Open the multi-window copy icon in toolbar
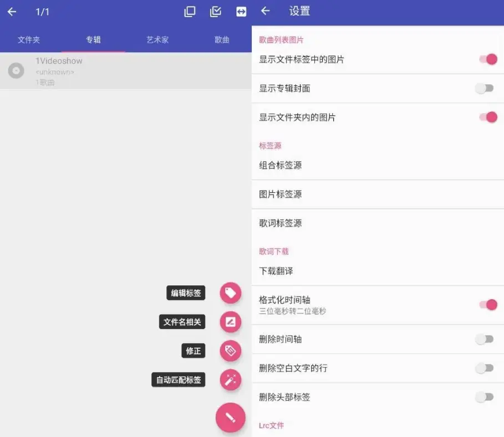The height and width of the screenshot is (437, 504). (x=190, y=11)
